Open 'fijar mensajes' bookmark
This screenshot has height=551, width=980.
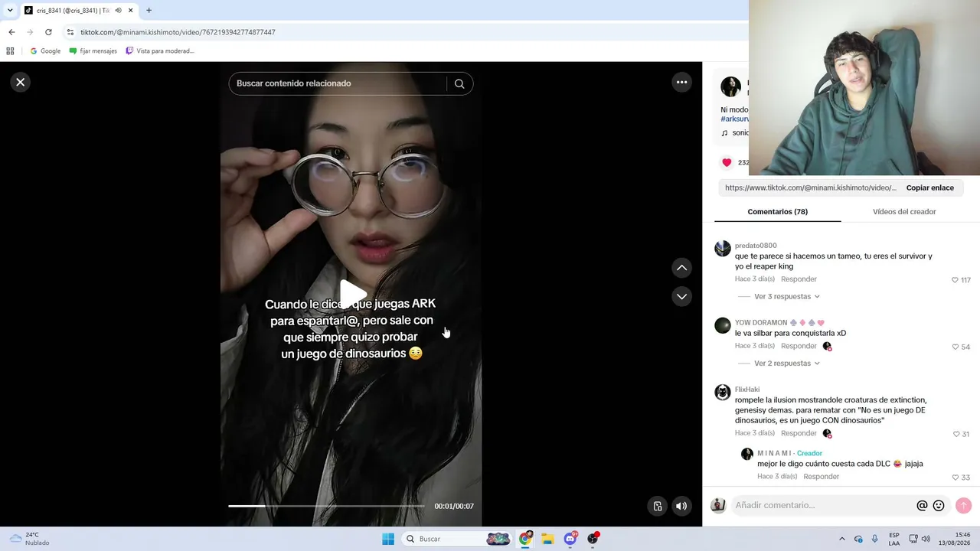(93, 51)
